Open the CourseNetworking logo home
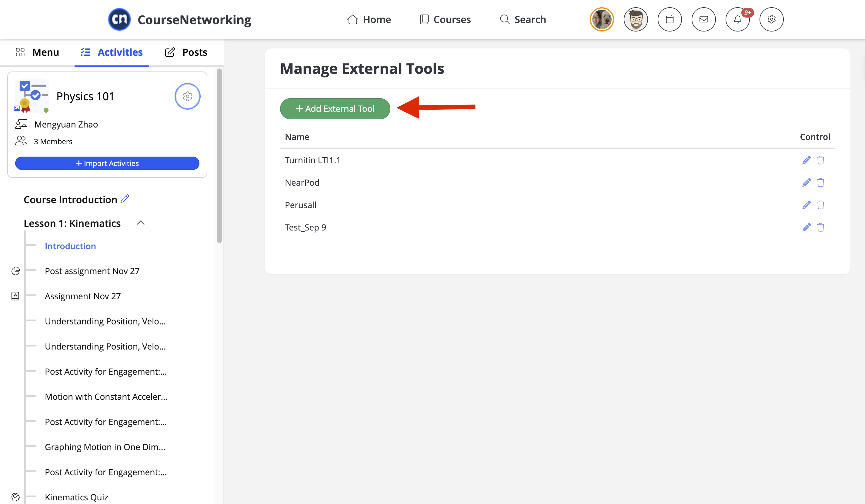 tap(179, 20)
